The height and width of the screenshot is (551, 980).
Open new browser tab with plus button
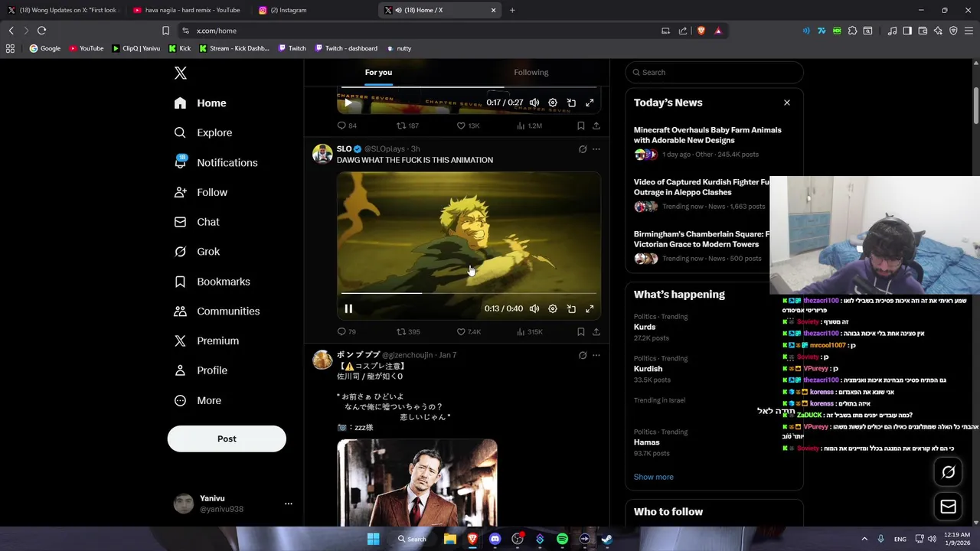(512, 10)
